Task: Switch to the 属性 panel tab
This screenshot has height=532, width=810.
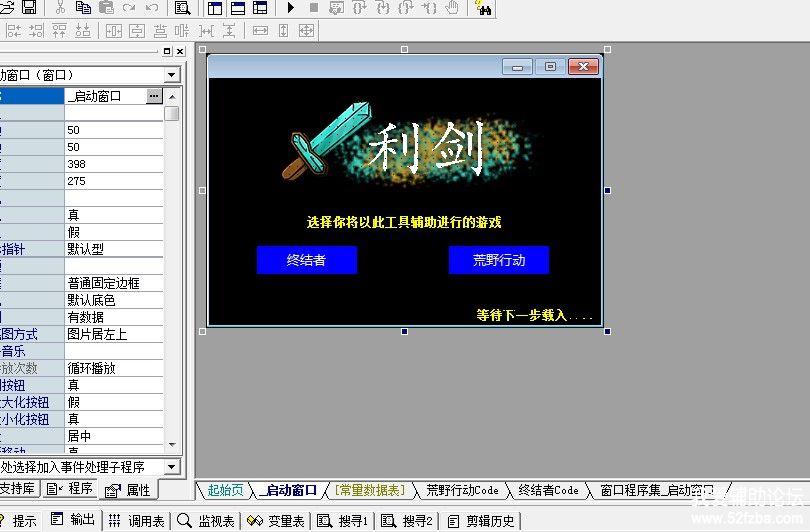Action: [x=128, y=490]
